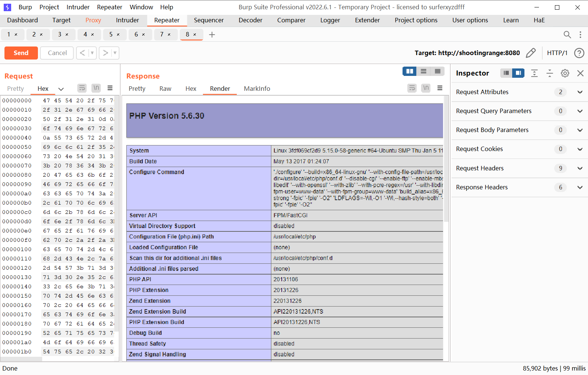Open Repeater help question mark icon
The height and width of the screenshot is (375, 588).
(x=579, y=53)
